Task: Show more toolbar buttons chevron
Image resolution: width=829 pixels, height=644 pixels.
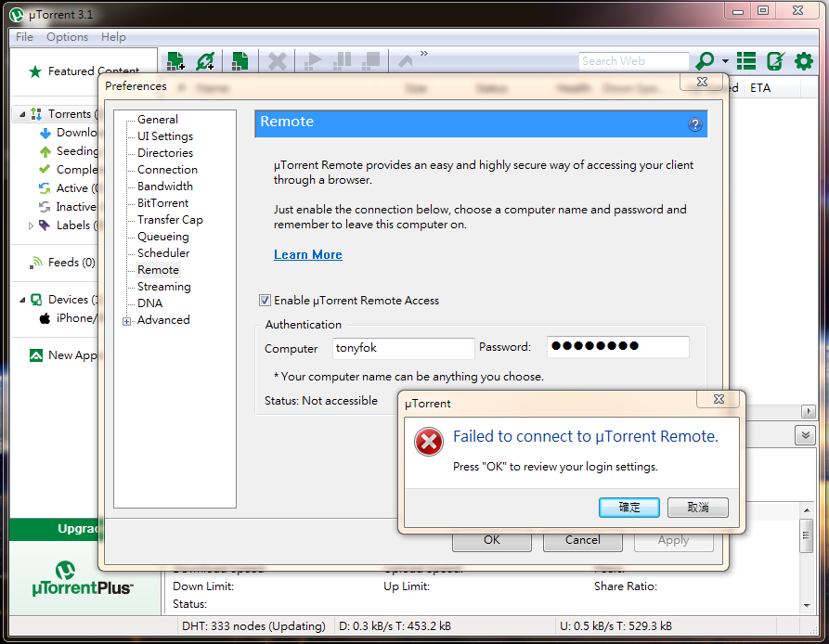Action: [424, 54]
